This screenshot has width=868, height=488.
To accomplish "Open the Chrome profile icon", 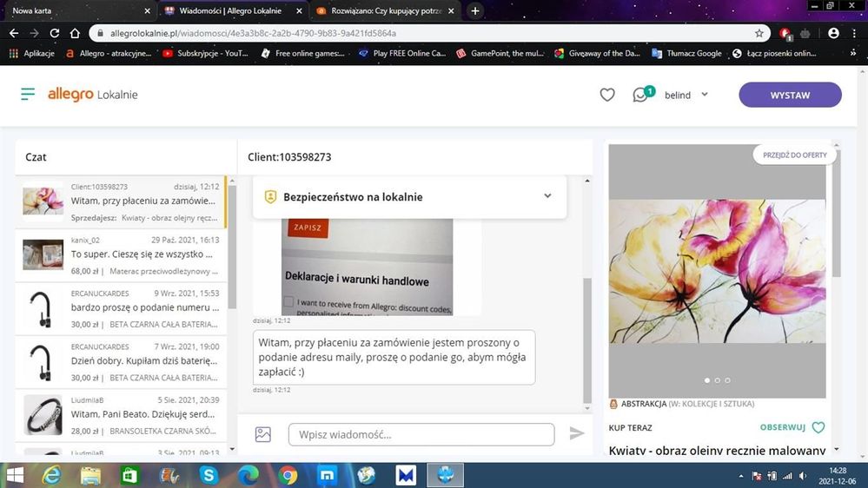I will click(833, 33).
